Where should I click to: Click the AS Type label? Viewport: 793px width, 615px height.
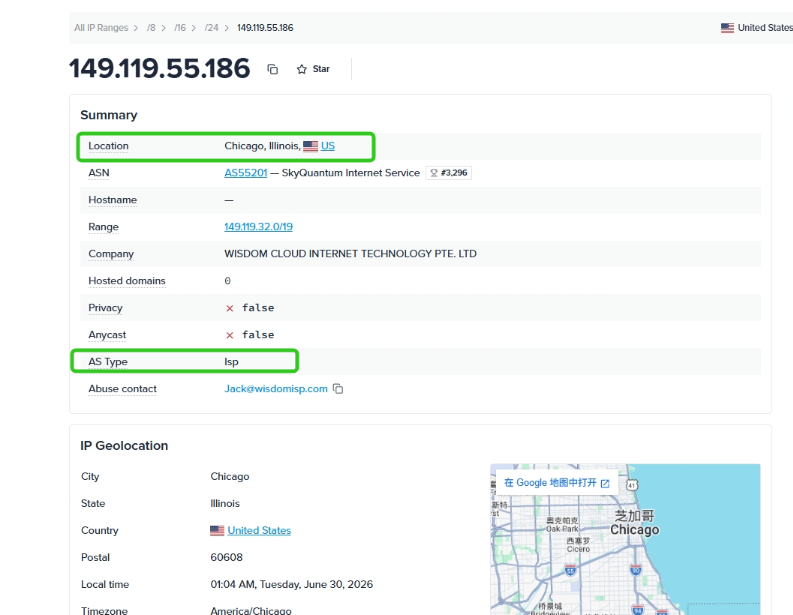[108, 362]
